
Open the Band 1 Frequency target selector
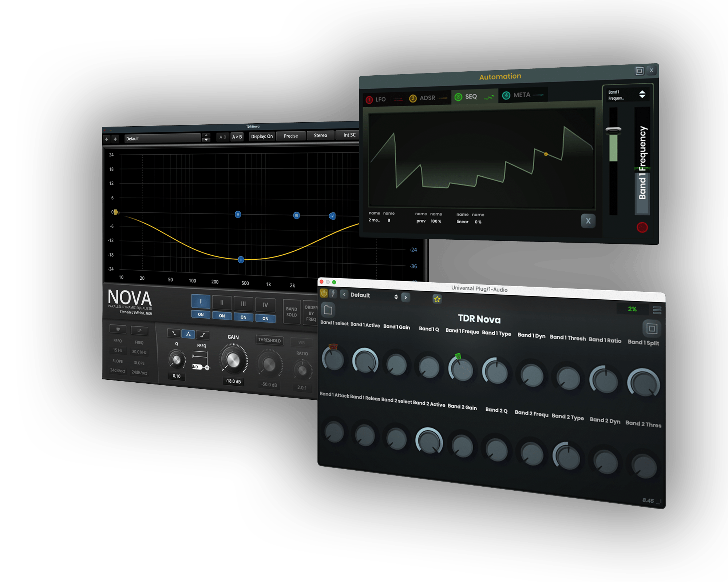(627, 95)
